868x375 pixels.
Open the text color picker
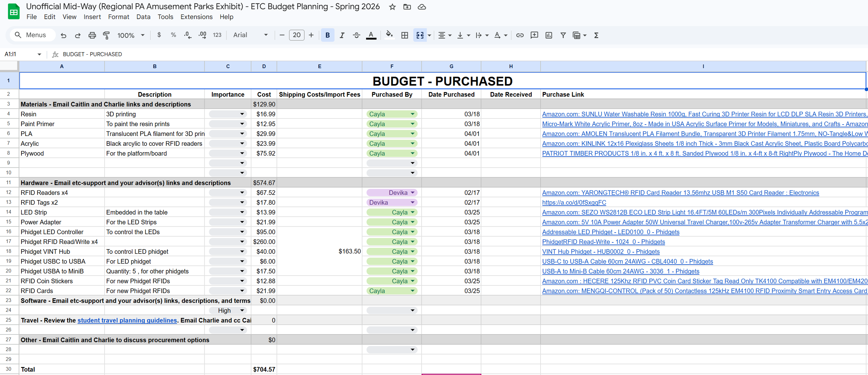(x=371, y=35)
